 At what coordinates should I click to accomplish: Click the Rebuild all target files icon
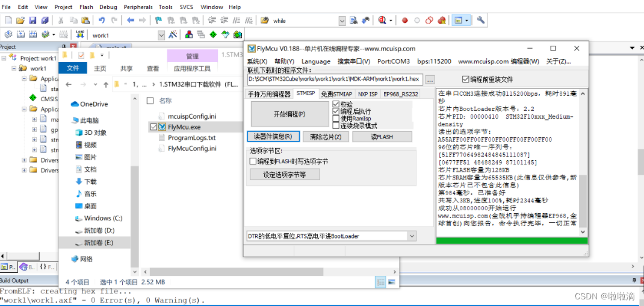click(33, 34)
